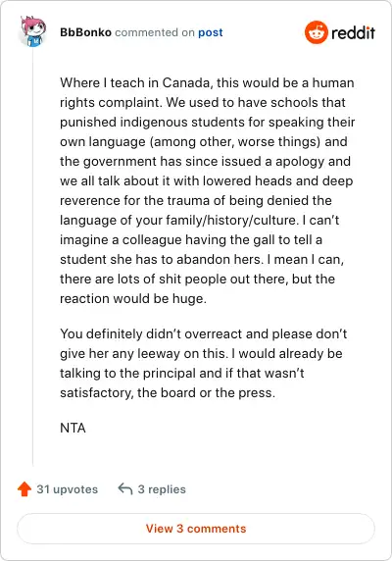Click the line "reaction would be huge."
The width and height of the screenshot is (392, 561).
(133, 298)
